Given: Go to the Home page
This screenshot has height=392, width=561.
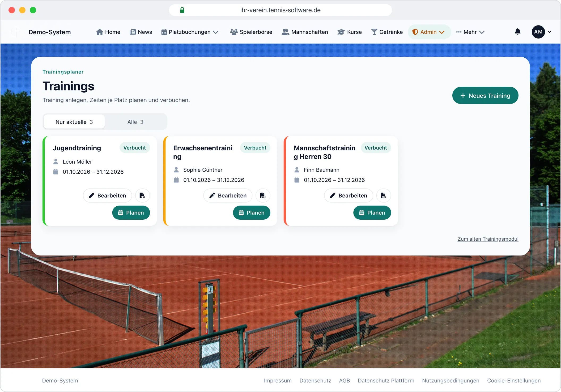Looking at the screenshot, I should click(x=108, y=32).
